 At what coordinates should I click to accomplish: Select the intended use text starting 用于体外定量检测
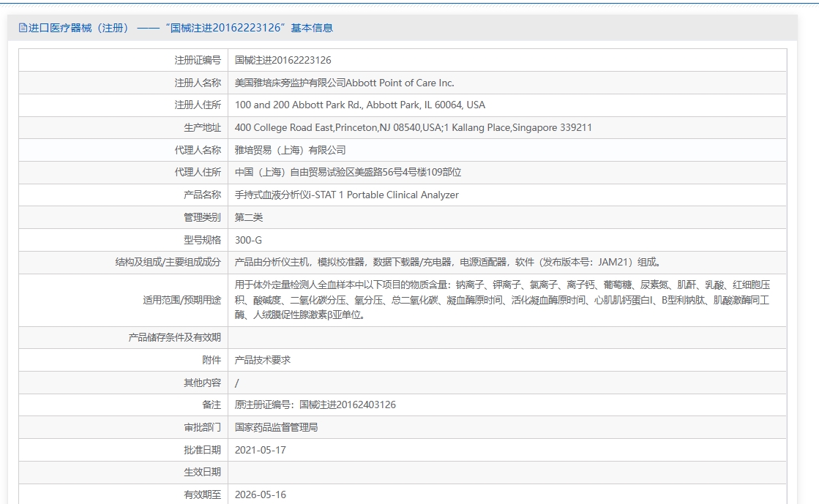coord(502,300)
